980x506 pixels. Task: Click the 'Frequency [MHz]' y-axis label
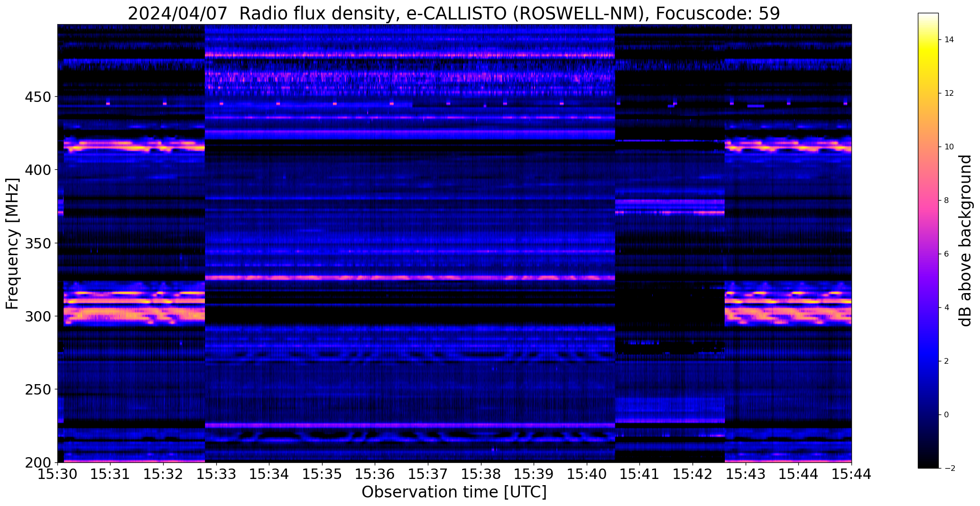tap(12, 243)
